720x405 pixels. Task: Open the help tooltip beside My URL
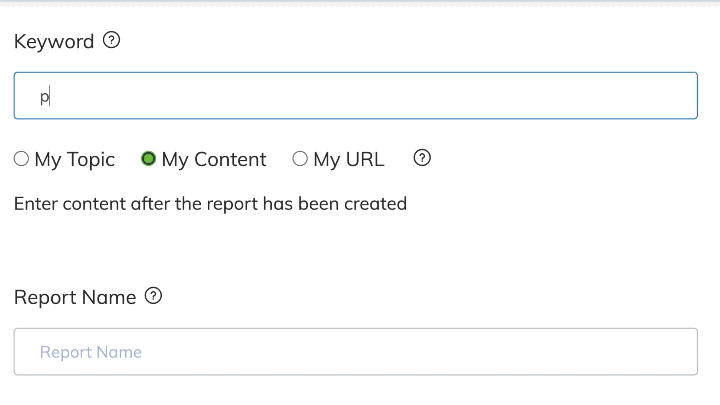(422, 158)
